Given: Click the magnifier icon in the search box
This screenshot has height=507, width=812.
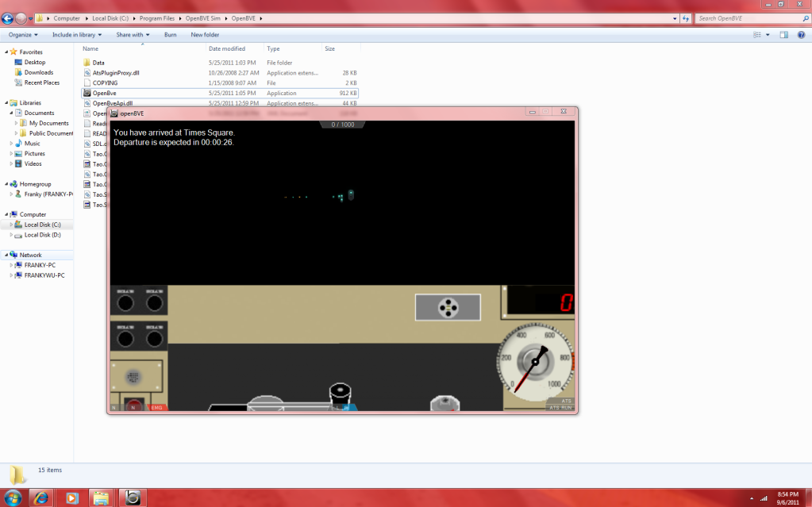Looking at the screenshot, I should [x=806, y=18].
